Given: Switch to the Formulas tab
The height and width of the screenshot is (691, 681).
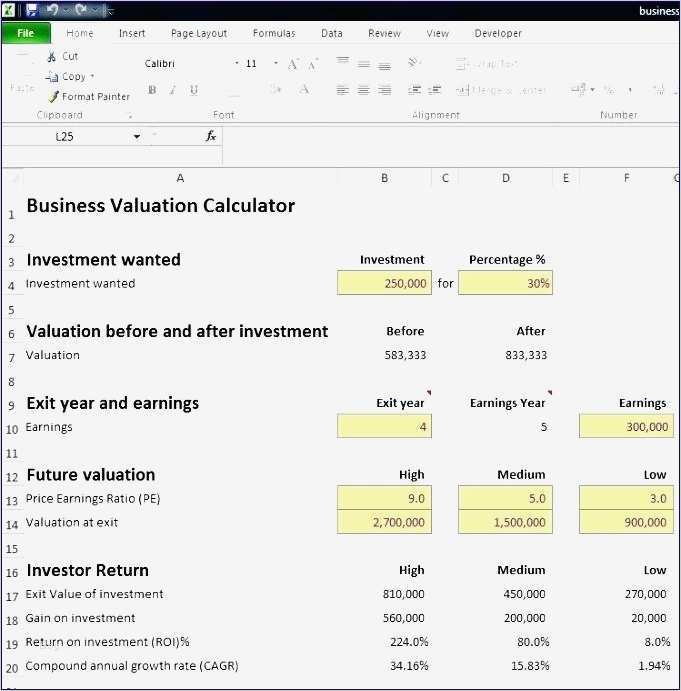Looking at the screenshot, I should pyautogui.click(x=274, y=33).
